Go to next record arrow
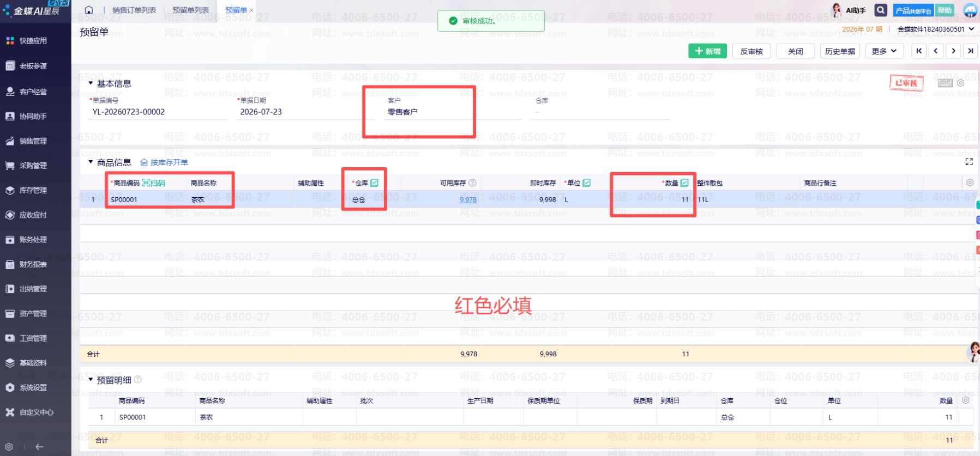 tap(953, 51)
